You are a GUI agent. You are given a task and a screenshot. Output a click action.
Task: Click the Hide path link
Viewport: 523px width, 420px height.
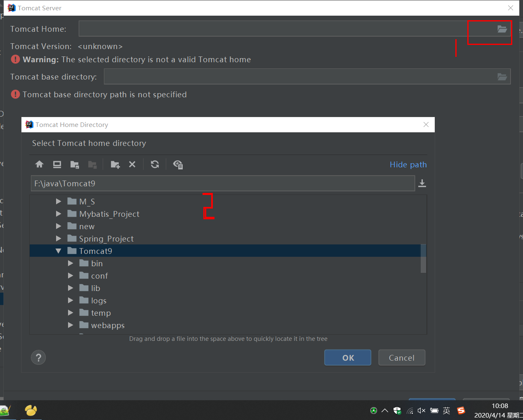pyautogui.click(x=408, y=164)
